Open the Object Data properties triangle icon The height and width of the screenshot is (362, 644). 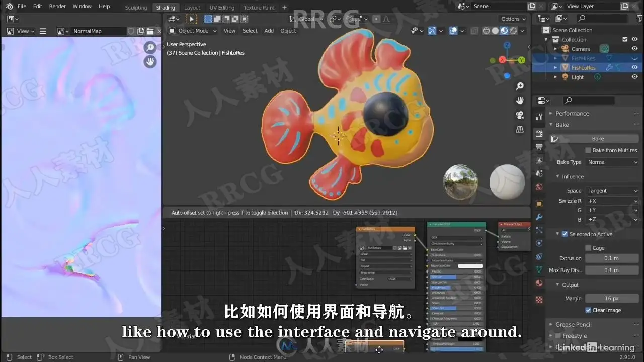(539, 269)
